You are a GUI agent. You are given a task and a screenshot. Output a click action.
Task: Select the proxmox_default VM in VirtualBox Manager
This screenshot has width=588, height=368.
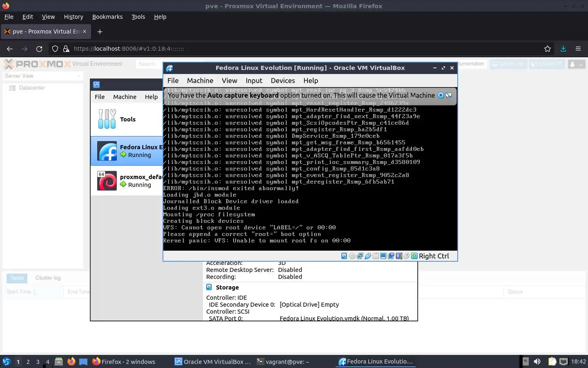127,181
